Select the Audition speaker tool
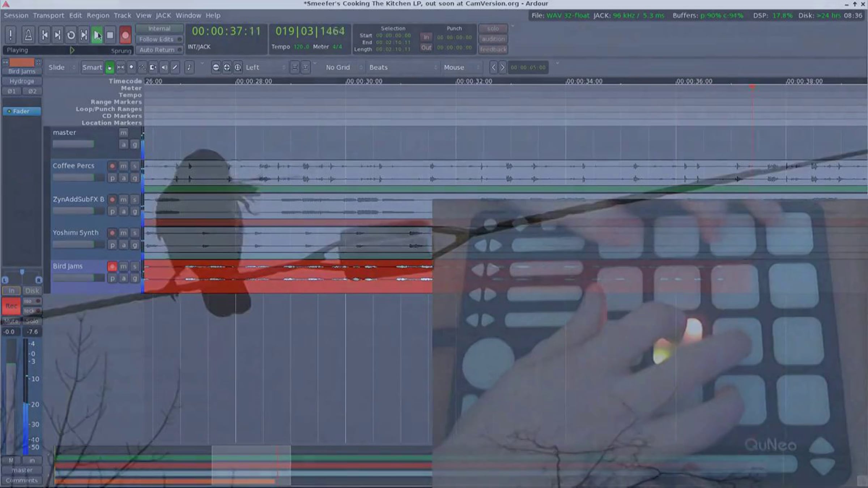The height and width of the screenshot is (488, 868). (164, 67)
